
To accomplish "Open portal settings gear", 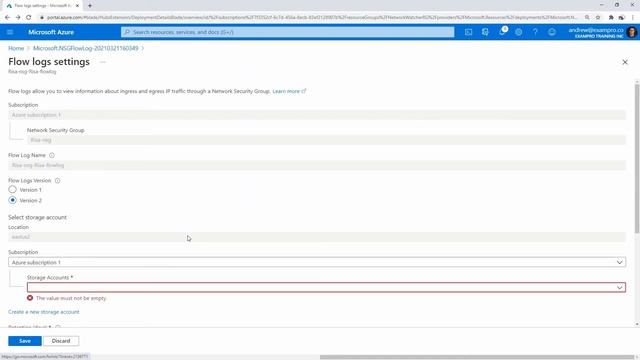I will 518,32.
